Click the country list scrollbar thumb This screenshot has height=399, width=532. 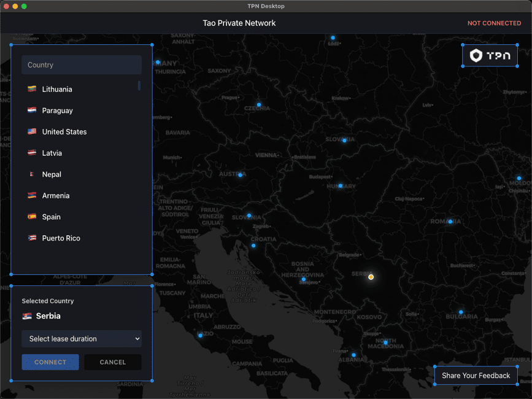pos(139,86)
